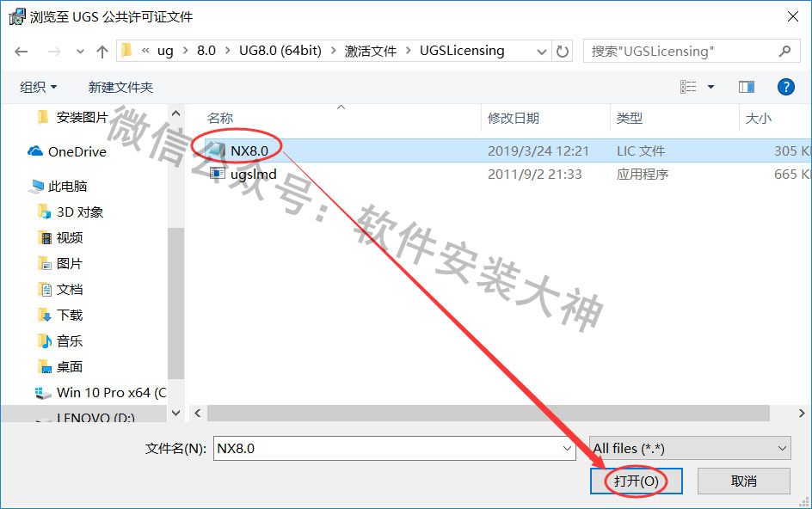Click the NX8.0 file icon
Image resolution: width=812 pixels, height=509 pixels.
[217, 150]
